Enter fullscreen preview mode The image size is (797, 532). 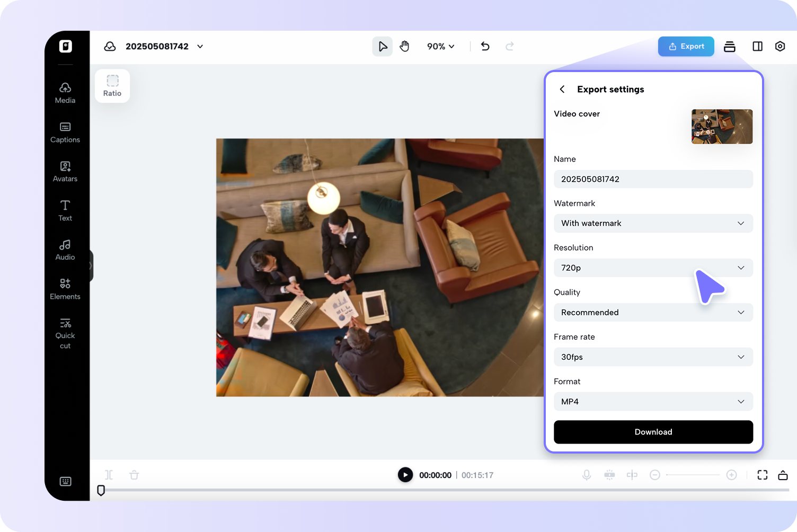pyautogui.click(x=763, y=475)
